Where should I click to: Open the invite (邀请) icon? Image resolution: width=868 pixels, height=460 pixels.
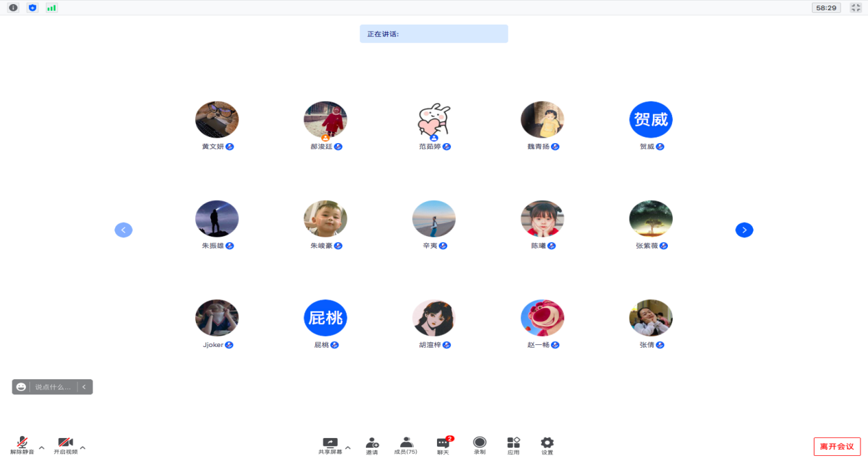[x=372, y=446]
